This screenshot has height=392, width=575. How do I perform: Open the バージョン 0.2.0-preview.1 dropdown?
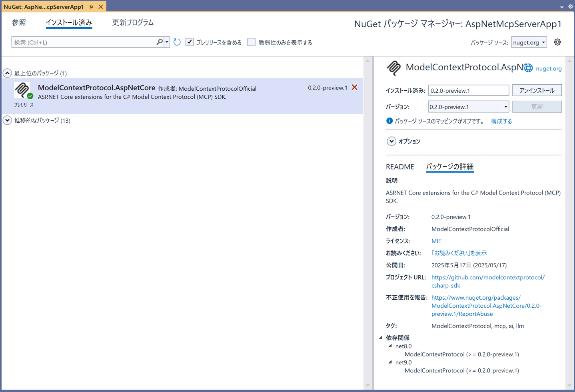pyautogui.click(x=469, y=107)
